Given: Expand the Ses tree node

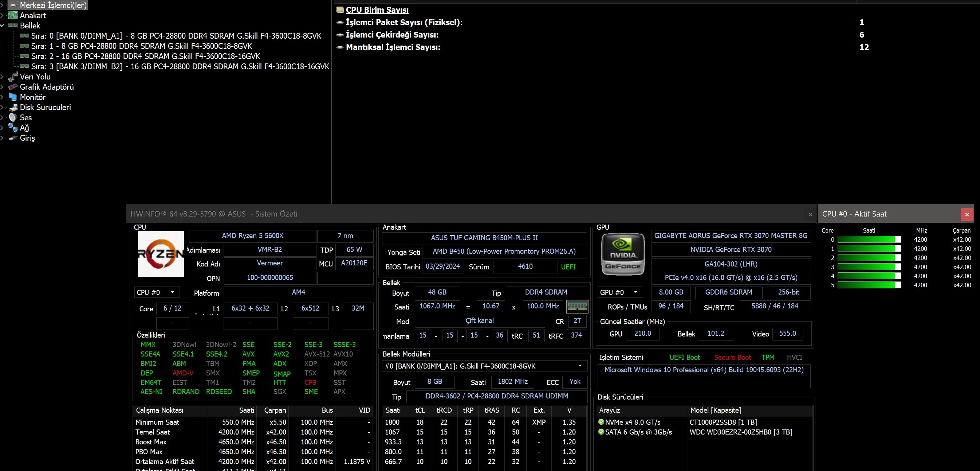Looking at the screenshot, I should click(2, 118).
